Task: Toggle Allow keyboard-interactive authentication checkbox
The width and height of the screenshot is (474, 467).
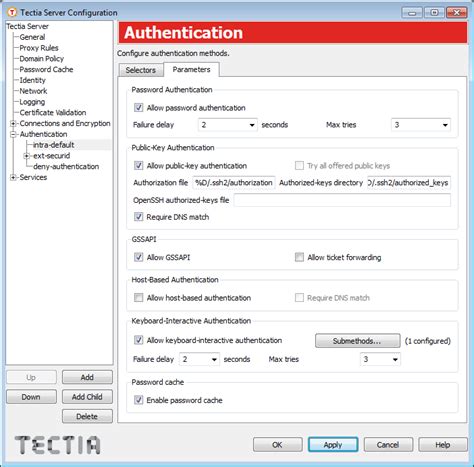Action: [x=138, y=340]
